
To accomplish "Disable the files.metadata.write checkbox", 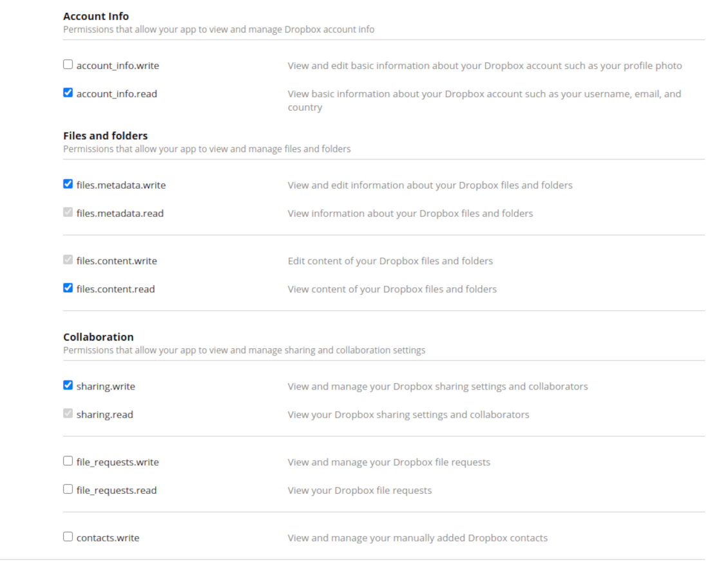I will [68, 184].
